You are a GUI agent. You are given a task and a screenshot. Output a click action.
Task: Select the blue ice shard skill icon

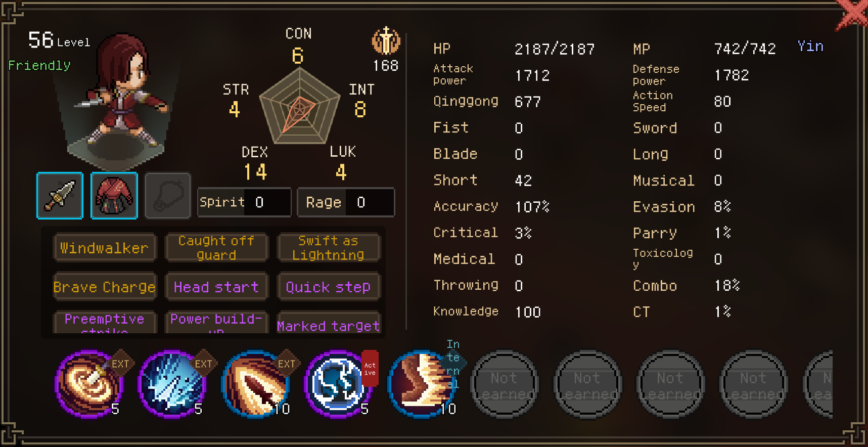tap(172, 384)
